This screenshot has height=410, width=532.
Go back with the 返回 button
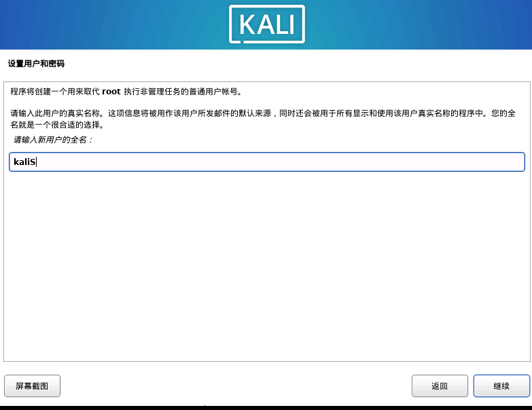click(x=440, y=386)
